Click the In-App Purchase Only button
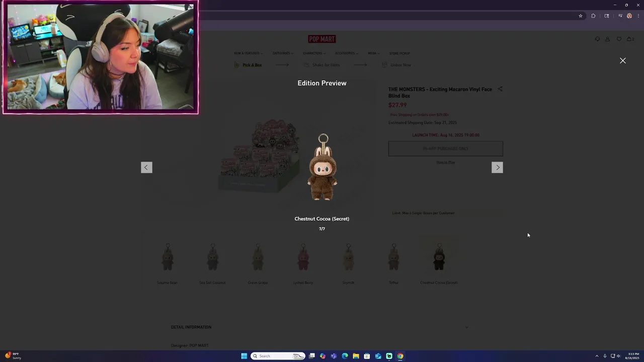 point(445,149)
